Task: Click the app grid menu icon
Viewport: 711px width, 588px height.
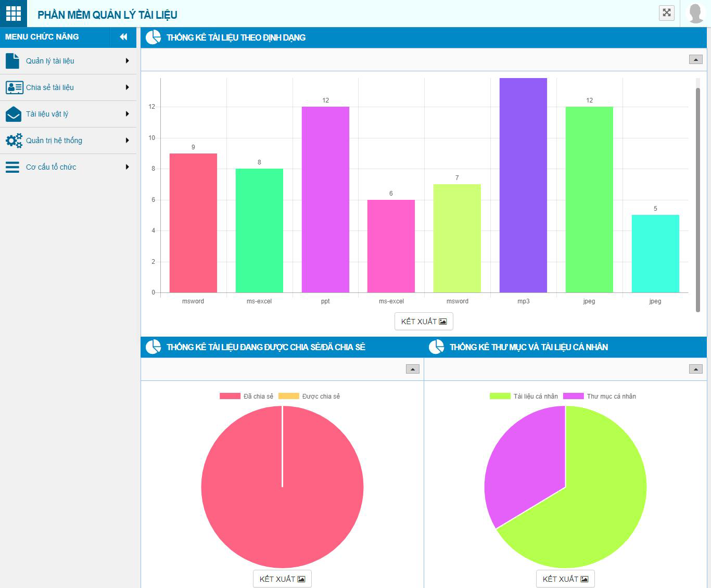Action: click(14, 14)
